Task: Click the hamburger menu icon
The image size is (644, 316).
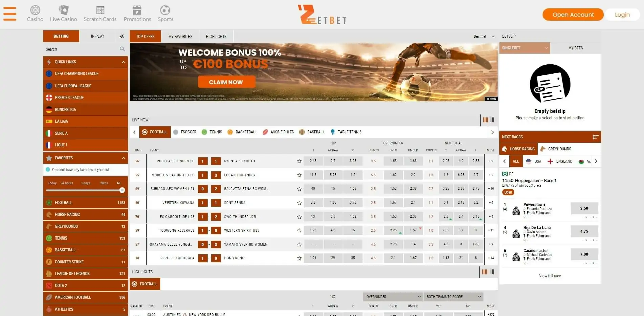Action: click(x=10, y=14)
